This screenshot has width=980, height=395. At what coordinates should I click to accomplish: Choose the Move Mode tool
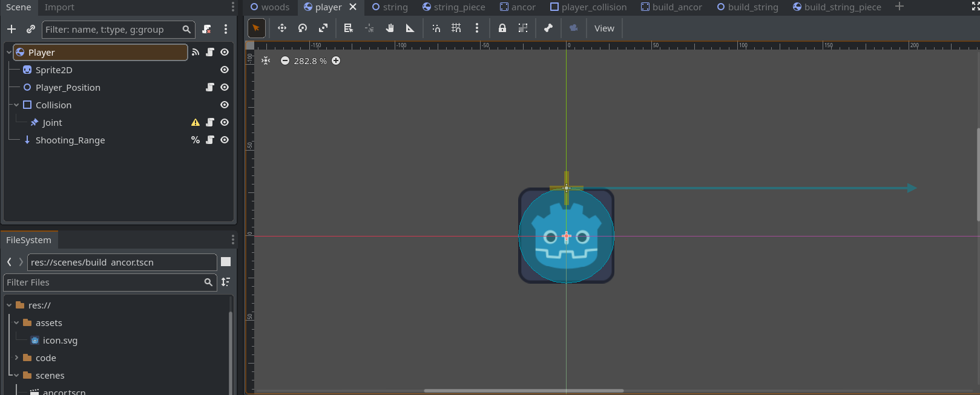[281, 28]
